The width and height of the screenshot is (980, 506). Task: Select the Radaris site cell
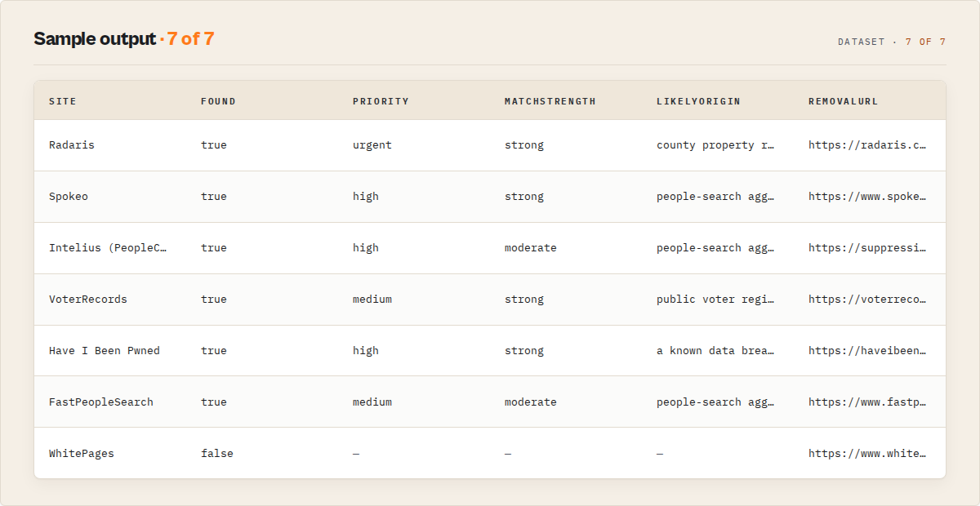coord(72,145)
